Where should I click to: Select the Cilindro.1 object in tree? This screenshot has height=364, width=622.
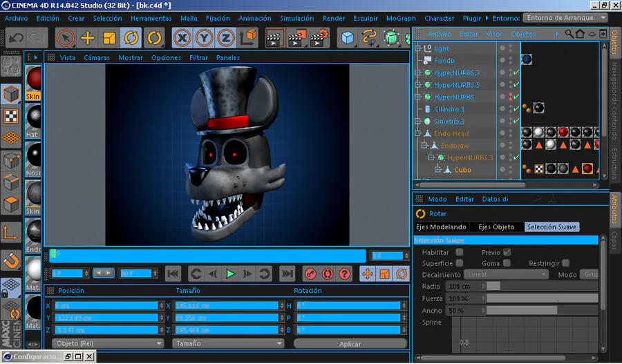pos(449,109)
